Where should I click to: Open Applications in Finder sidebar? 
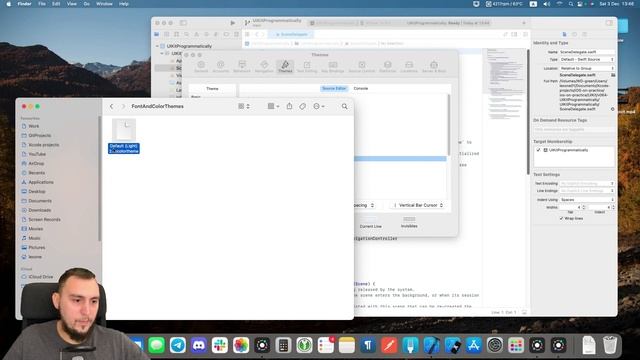point(41,182)
